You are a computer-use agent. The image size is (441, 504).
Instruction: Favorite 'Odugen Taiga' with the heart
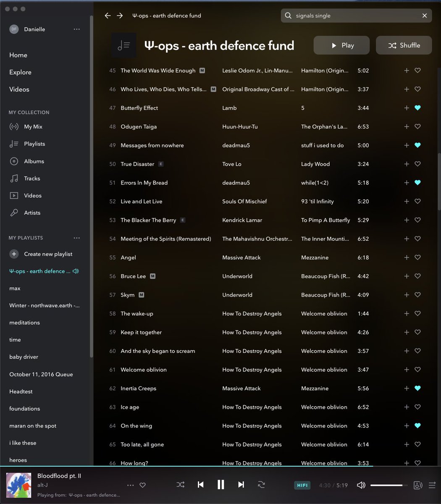(x=417, y=126)
